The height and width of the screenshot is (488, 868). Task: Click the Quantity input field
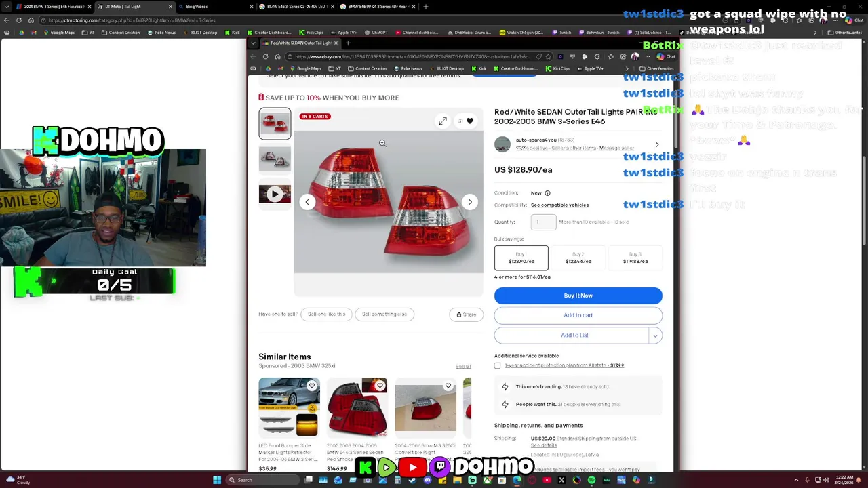click(x=543, y=222)
